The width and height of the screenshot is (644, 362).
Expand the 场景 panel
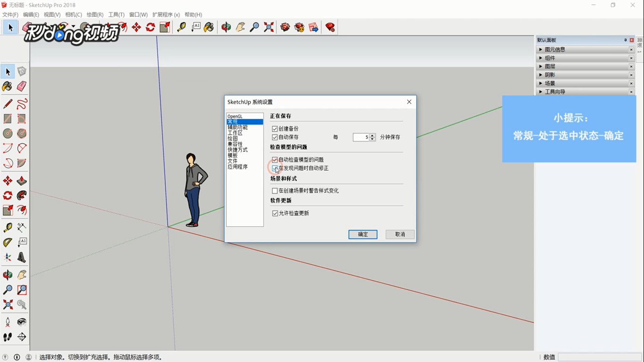point(585,83)
